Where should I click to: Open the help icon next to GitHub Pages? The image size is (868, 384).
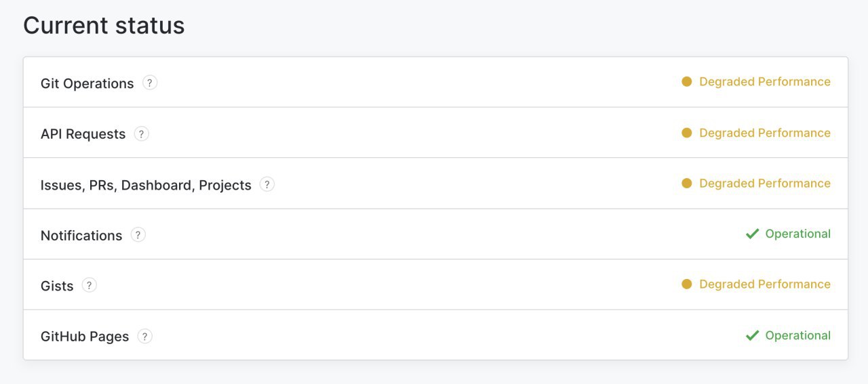pos(145,336)
